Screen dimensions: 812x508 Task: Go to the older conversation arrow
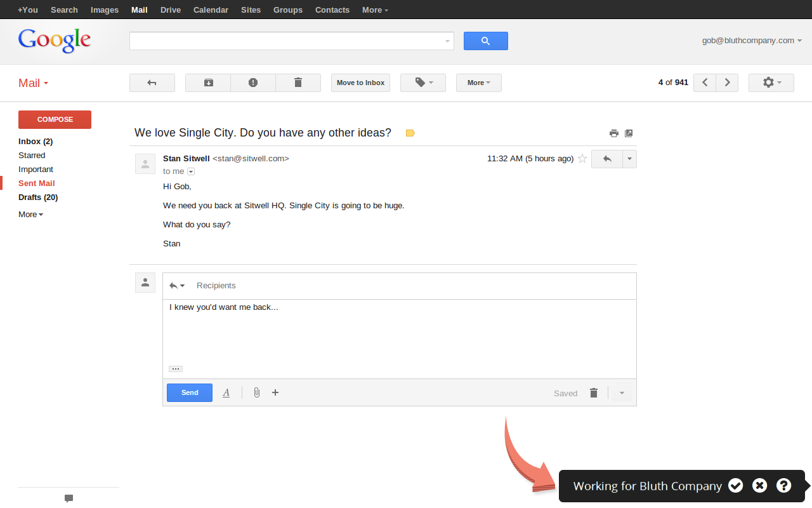coord(728,83)
